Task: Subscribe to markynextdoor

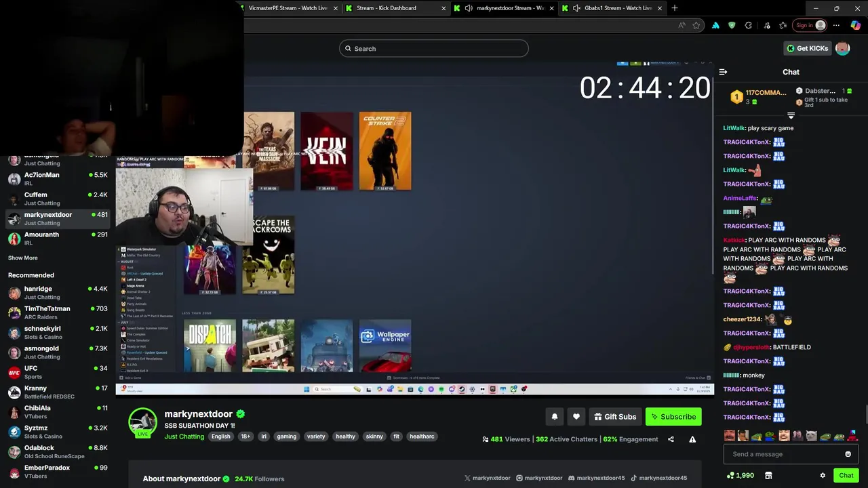Action: 673,417
